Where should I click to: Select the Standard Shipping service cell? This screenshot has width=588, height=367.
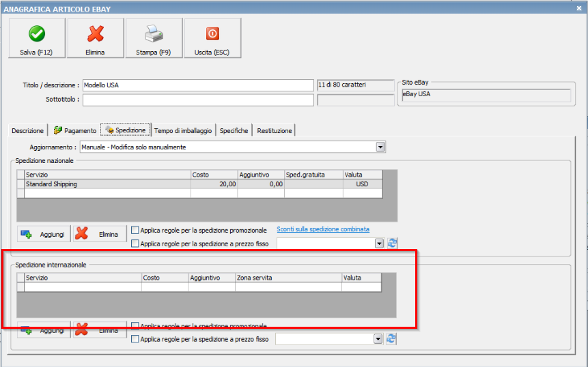108,184
